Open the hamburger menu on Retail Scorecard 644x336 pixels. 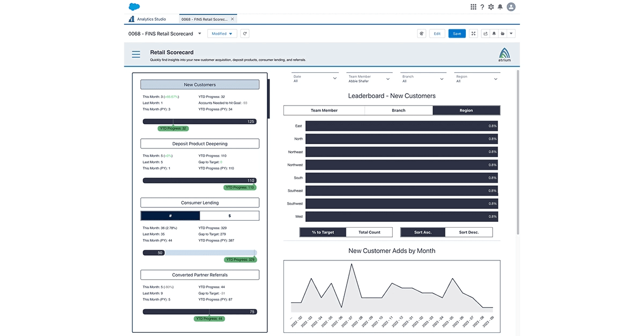pos(136,54)
